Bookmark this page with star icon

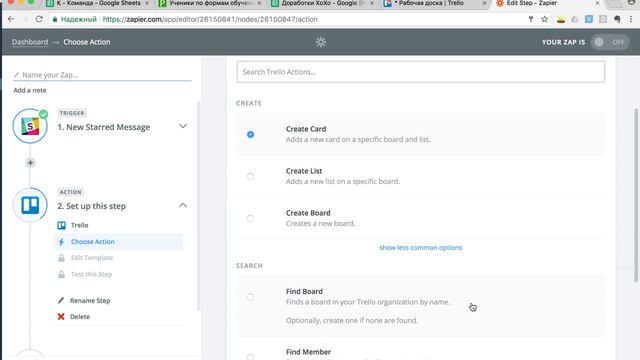(x=544, y=19)
